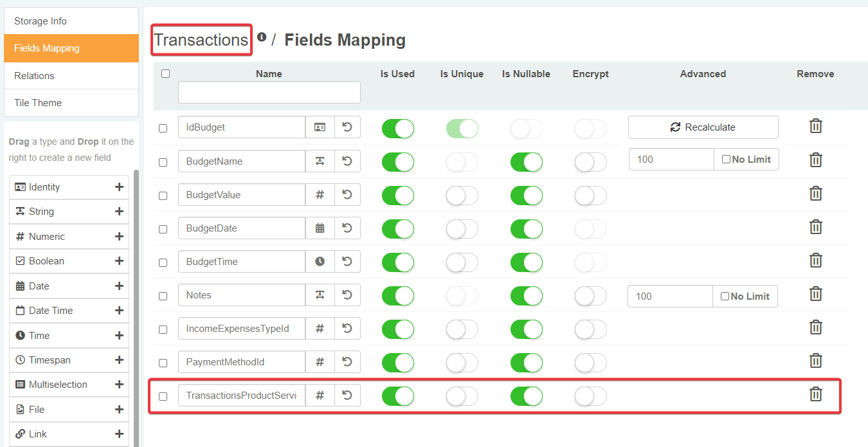Remove the Notes field using trash icon
This screenshot has width=868, height=447.
point(815,294)
